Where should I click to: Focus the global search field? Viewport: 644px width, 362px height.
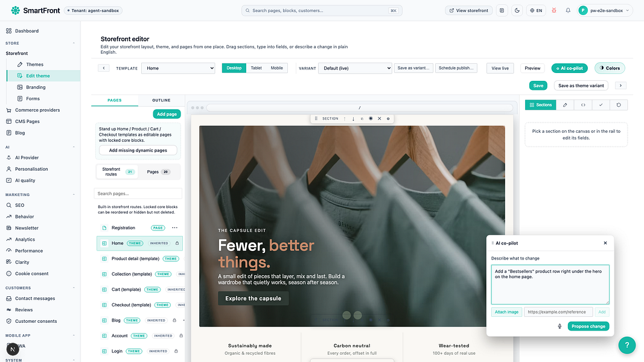pyautogui.click(x=322, y=11)
